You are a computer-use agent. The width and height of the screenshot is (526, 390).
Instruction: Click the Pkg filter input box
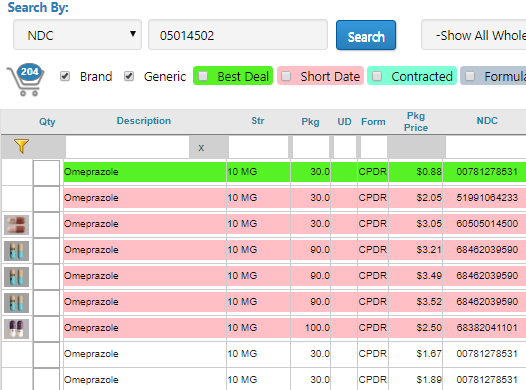click(311, 147)
